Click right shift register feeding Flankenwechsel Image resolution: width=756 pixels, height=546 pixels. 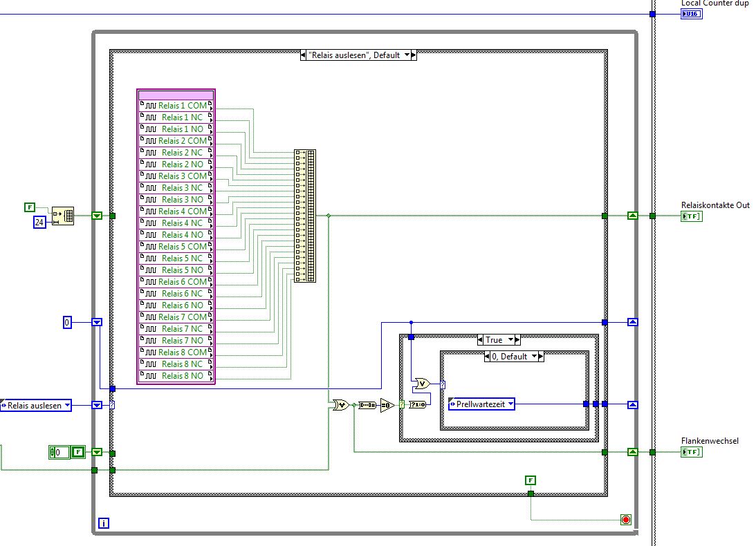tap(633, 452)
